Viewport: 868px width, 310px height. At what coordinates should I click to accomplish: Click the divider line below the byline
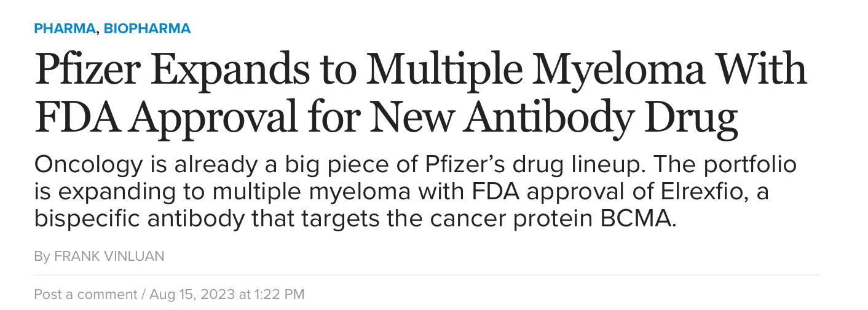pyautogui.click(x=427, y=275)
